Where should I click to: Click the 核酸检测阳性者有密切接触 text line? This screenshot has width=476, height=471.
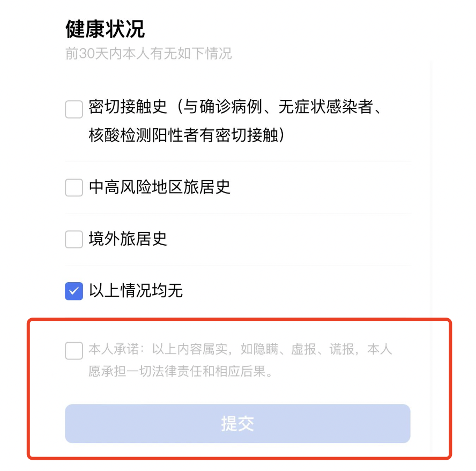tap(185, 135)
